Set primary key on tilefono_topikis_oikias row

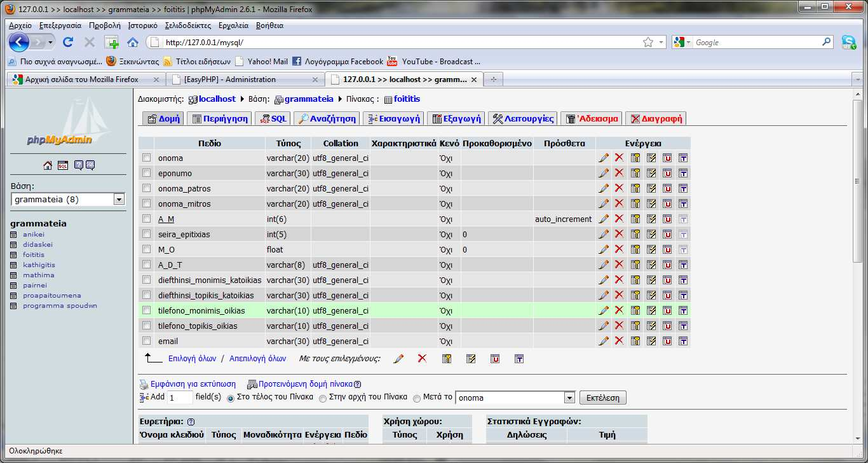click(x=635, y=326)
